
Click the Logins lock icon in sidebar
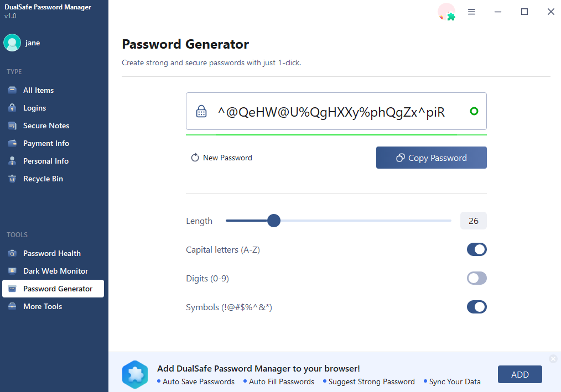[12, 108]
